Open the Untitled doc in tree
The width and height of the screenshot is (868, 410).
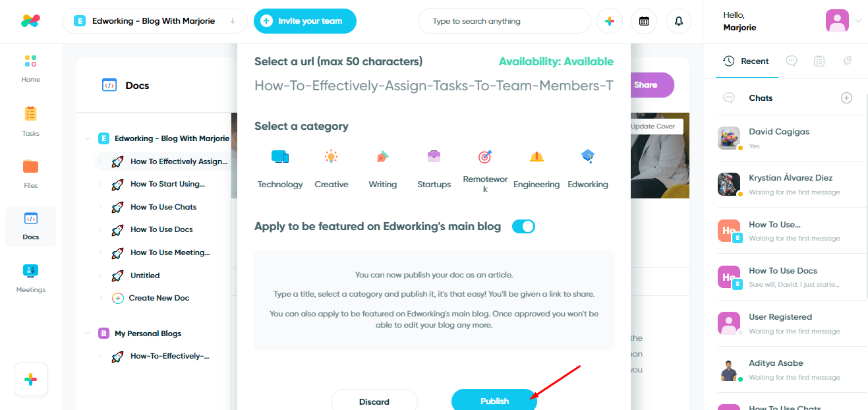(145, 276)
